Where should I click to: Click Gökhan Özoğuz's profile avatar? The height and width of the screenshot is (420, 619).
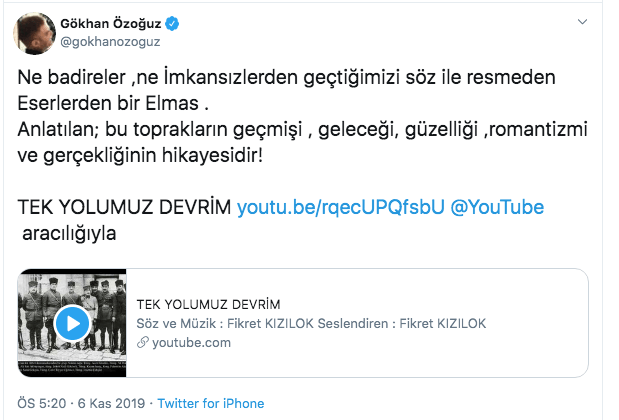(33, 34)
